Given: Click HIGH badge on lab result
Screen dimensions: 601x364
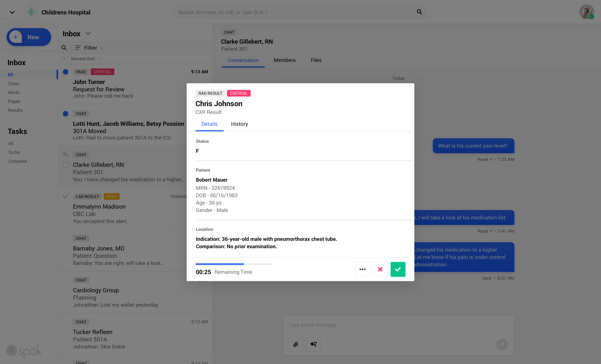Looking at the screenshot, I should click(x=111, y=196).
